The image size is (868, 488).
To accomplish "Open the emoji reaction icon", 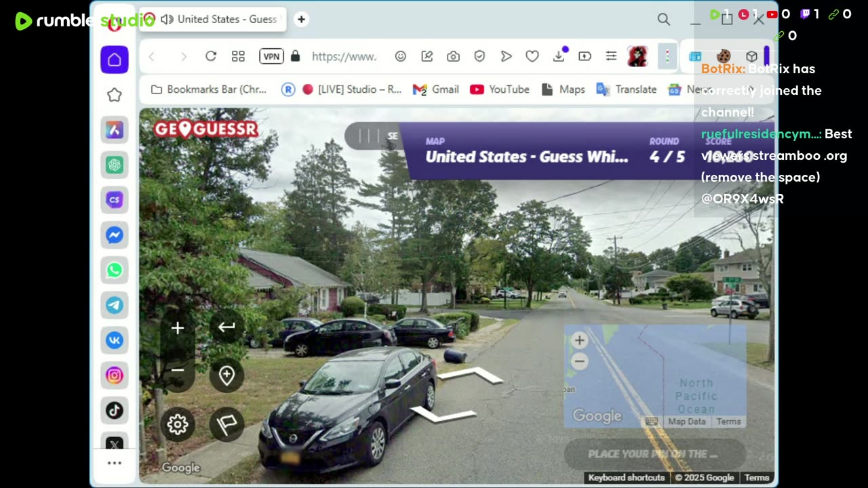I will pyautogui.click(x=401, y=56).
